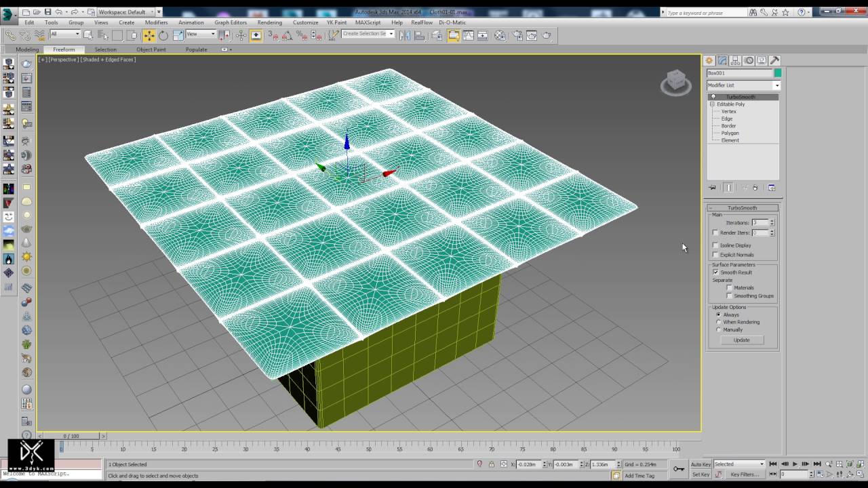
Task: Select the Select and Move tool
Action: pyautogui.click(x=149, y=35)
